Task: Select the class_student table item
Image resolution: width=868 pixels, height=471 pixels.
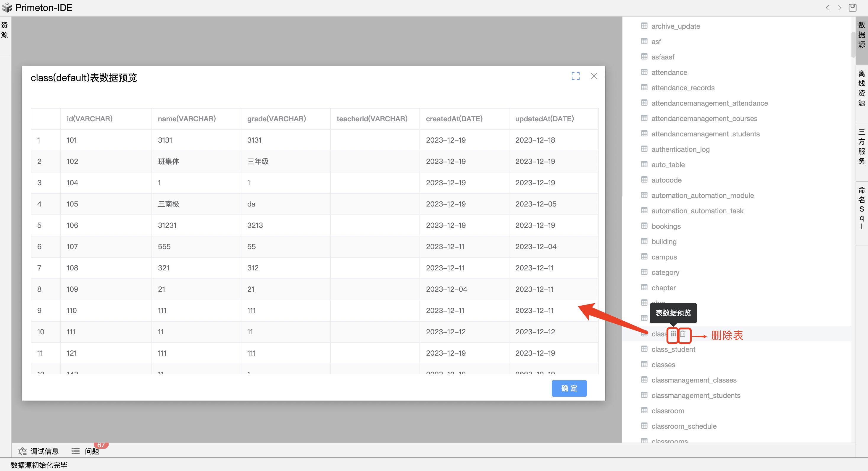Action: point(673,349)
